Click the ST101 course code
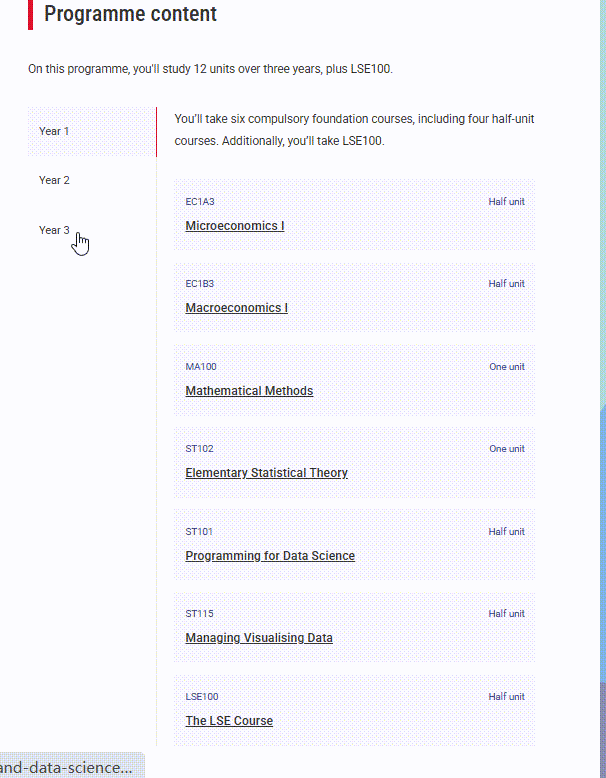The height and width of the screenshot is (778, 606). click(199, 531)
